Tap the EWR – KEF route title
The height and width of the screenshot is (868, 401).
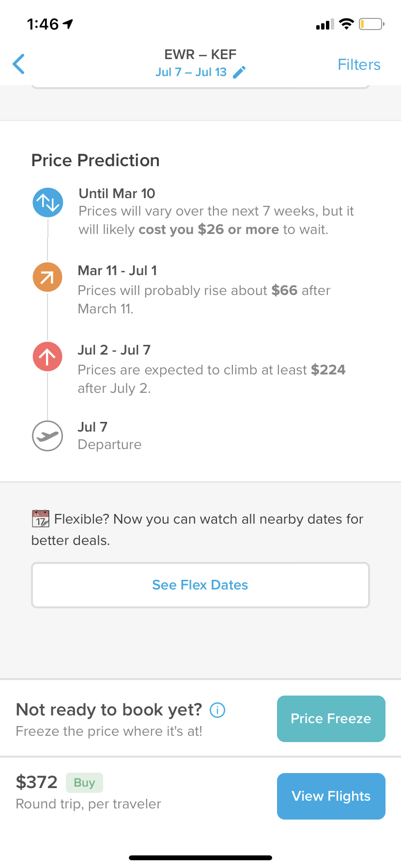(200, 54)
